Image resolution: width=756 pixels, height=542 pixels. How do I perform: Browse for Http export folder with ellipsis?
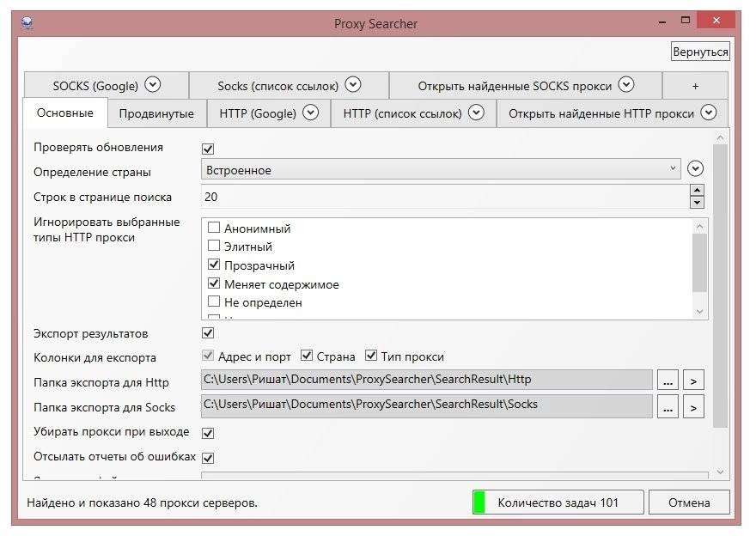(x=668, y=380)
